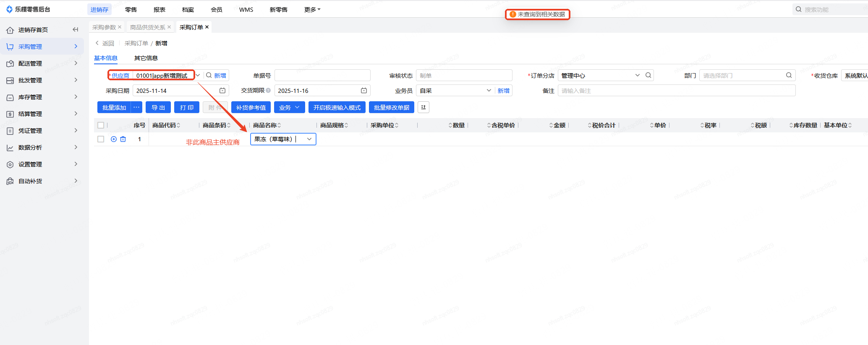Close the 采购订单 tab
The height and width of the screenshot is (345, 868).
(207, 27)
